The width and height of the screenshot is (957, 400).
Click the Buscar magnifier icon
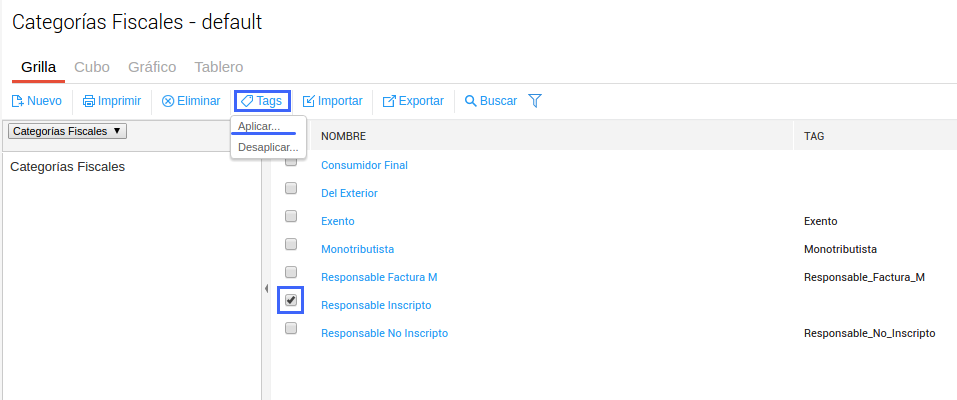pos(471,101)
